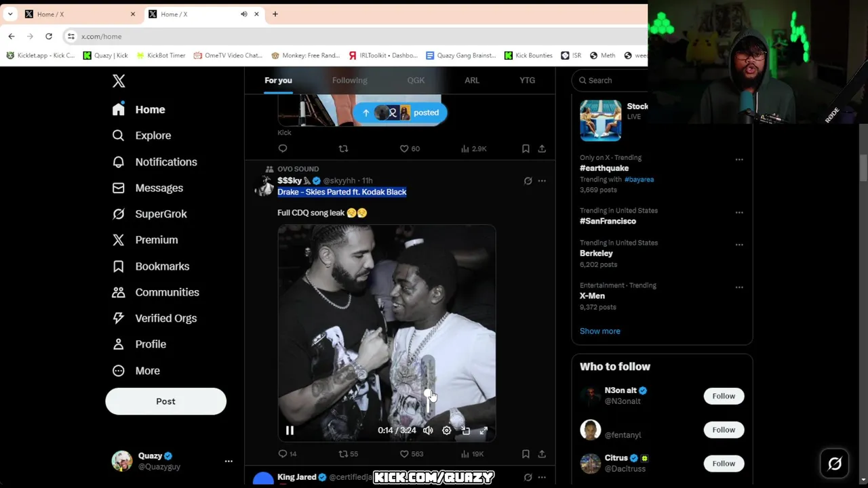Follow @fentanyl account
Image resolution: width=868 pixels, height=488 pixels.
click(724, 430)
